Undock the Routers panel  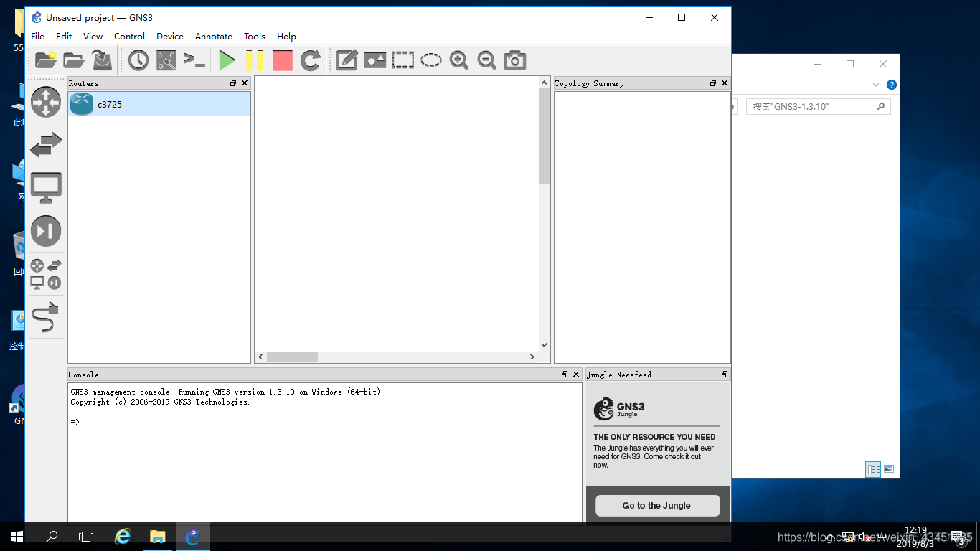click(x=233, y=83)
